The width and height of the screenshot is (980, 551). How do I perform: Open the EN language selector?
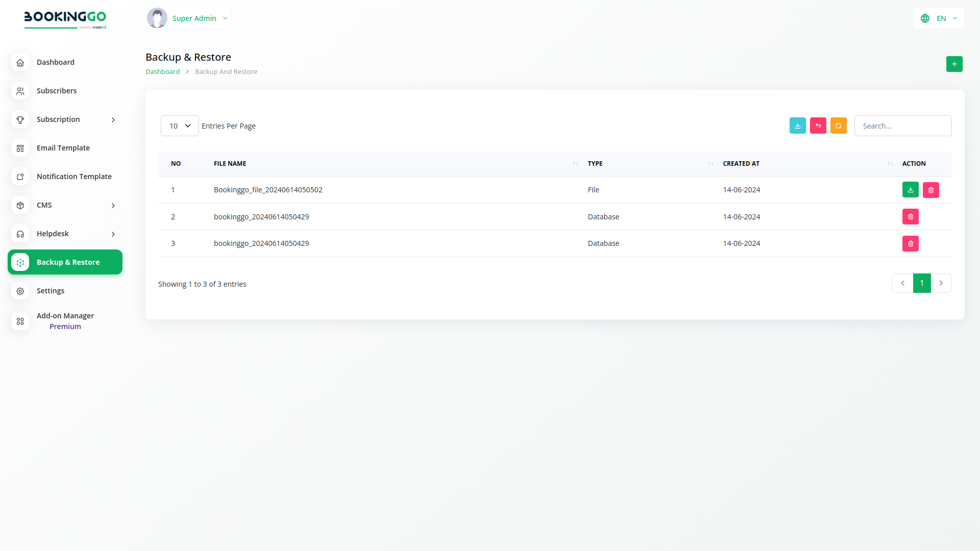point(939,18)
